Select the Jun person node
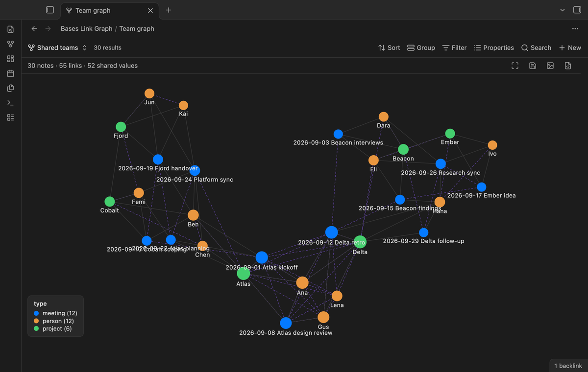Image resolution: width=588 pixels, height=372 pixels. coord(149,93)
